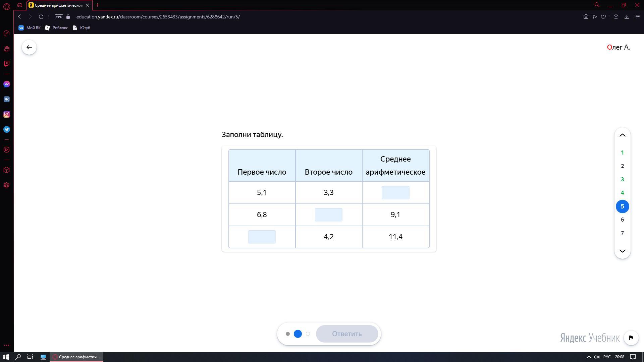
Task: Show hidden system tray icons
Action: (x=589, y=357)
